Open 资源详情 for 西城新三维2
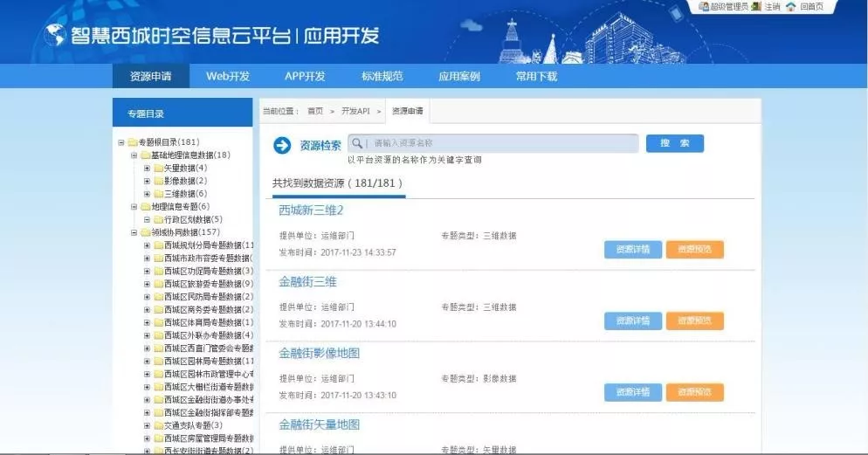Viewport: 868px width, 455px height. (x=633, y=250)
